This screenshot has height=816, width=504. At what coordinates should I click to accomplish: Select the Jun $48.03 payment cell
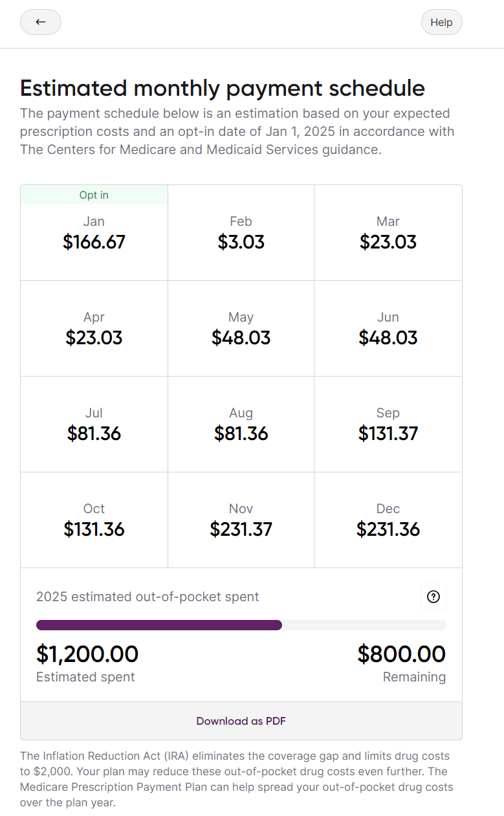pos(388,329)
